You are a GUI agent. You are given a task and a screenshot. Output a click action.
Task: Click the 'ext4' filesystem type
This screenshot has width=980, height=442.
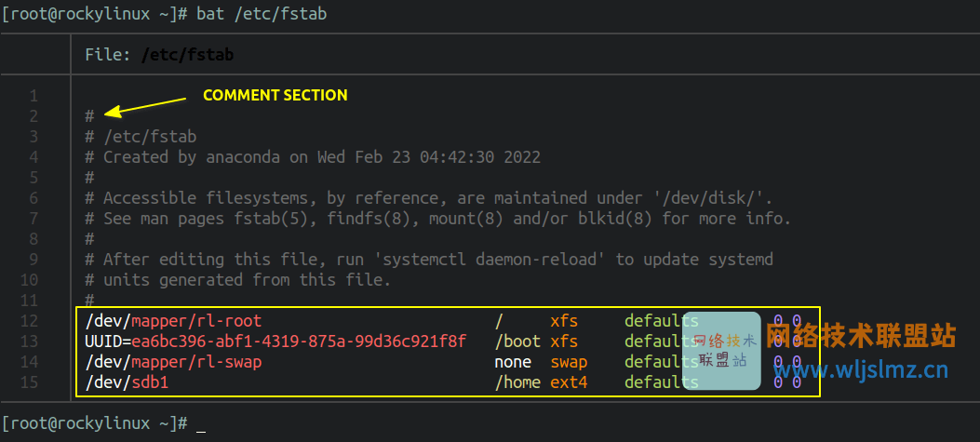coord(569,382)
